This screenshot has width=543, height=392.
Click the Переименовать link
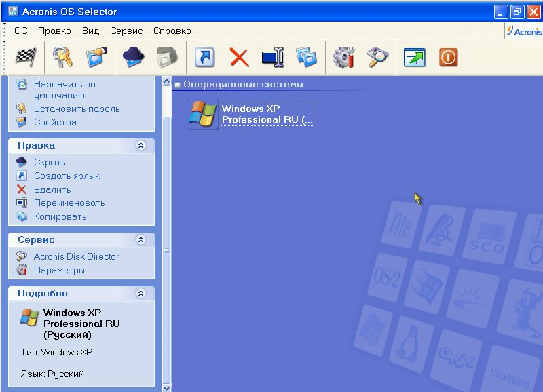point(69,203)
